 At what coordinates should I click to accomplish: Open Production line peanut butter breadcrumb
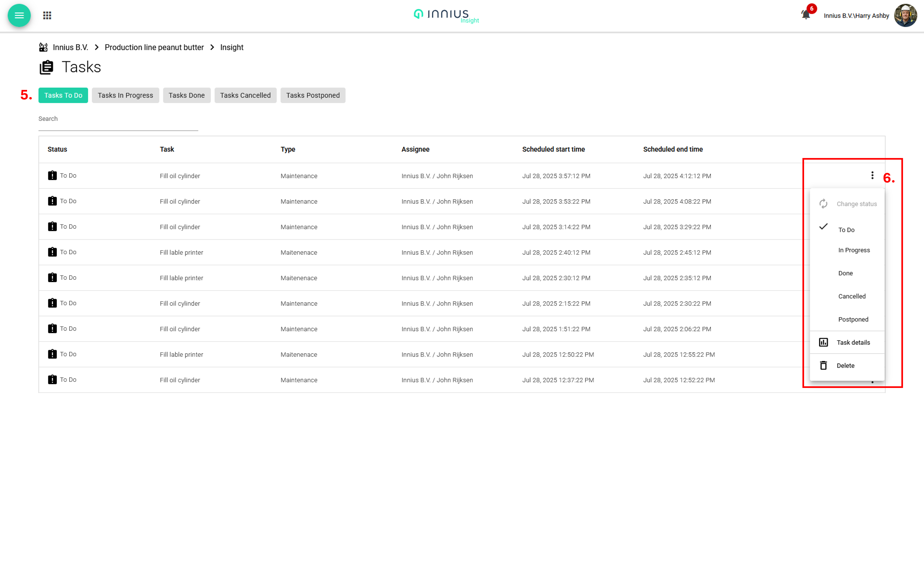pyautogui.click(x=154, y=47)
